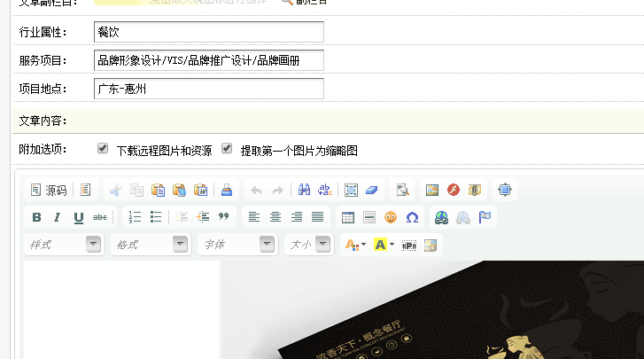The width and height of the screenshot is (644, 359).
Task: Open Find with the binoculars icon
Action: point(304,190)
